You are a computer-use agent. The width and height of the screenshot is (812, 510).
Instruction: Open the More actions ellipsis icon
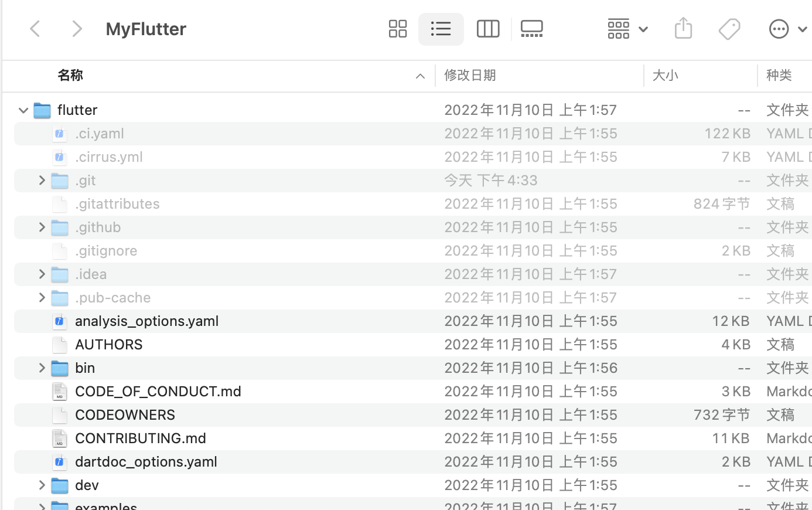point(779,29)
